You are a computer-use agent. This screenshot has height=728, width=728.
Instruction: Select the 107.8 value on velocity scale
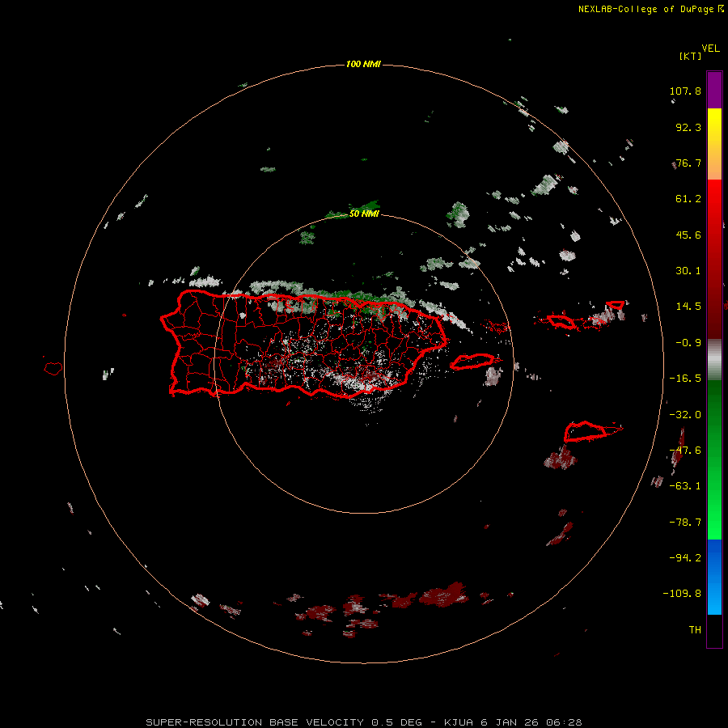685,91
